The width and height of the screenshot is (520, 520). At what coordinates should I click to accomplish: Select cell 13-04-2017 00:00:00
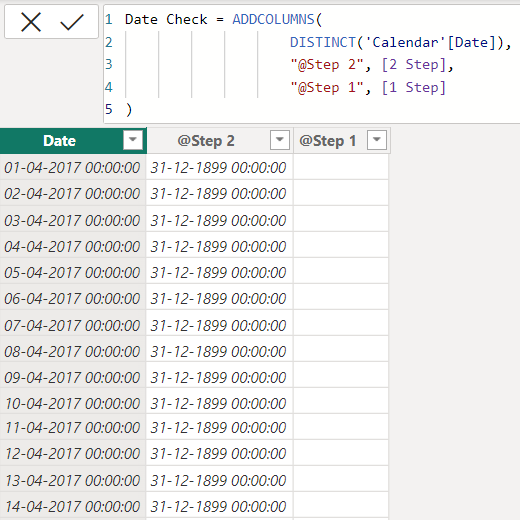click(73, 480)
